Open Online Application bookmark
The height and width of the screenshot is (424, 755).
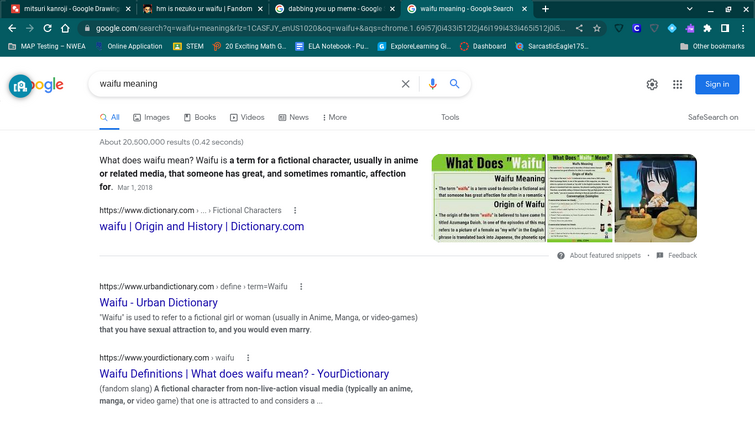coord(129,46)
